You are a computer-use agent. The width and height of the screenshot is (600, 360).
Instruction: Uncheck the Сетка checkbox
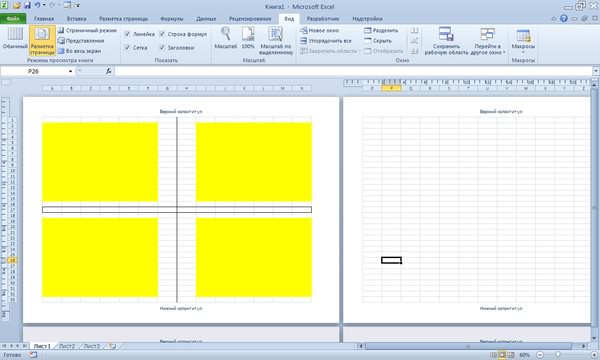pyautogui.click(x=127, y=47)
